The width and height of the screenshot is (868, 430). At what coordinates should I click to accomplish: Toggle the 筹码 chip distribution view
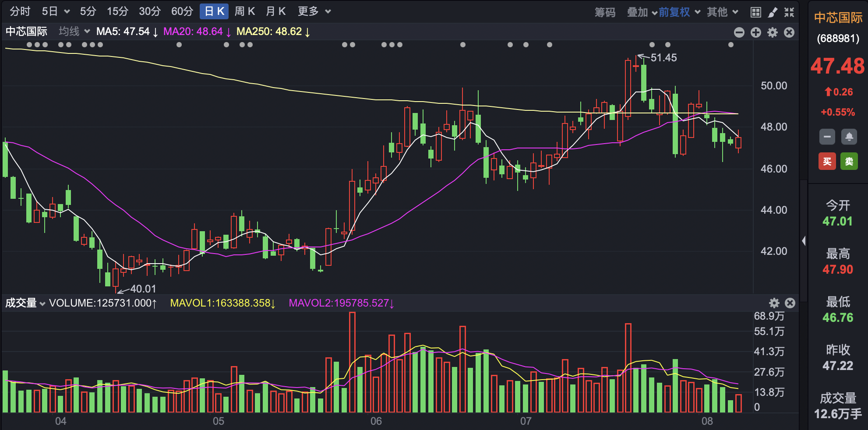tap(605, 12)
